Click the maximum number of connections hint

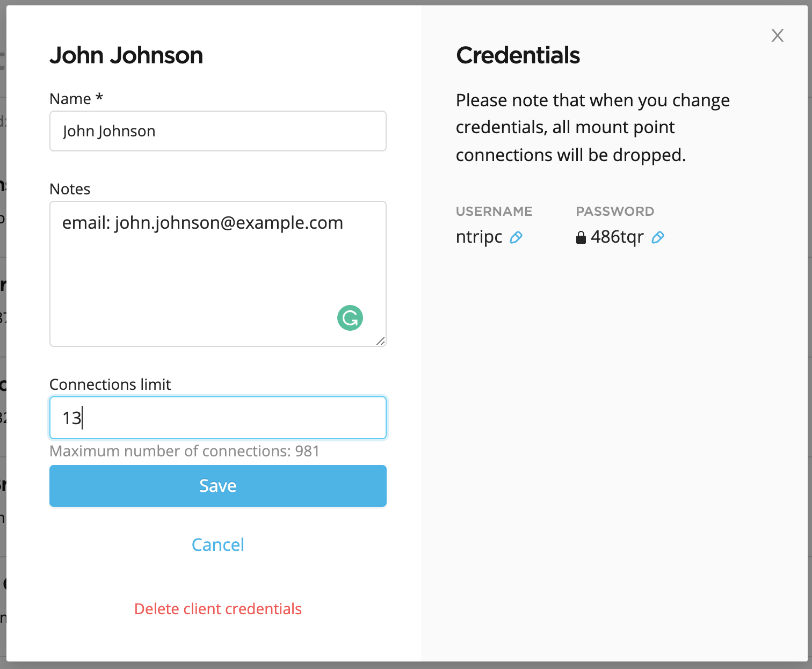click(184, 451)
